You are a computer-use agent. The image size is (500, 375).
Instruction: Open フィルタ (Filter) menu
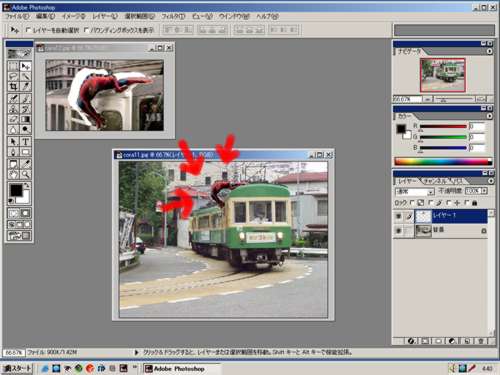(173, 16)
